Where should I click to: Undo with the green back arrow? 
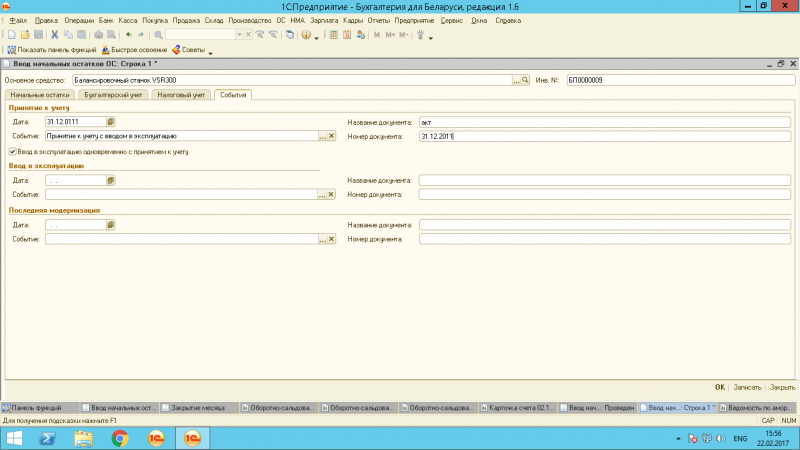pos(129,35)
